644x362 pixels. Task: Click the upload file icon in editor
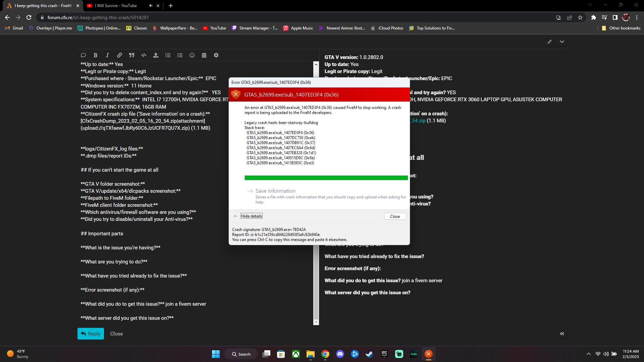pyautogui.click(x=156, y=55)
